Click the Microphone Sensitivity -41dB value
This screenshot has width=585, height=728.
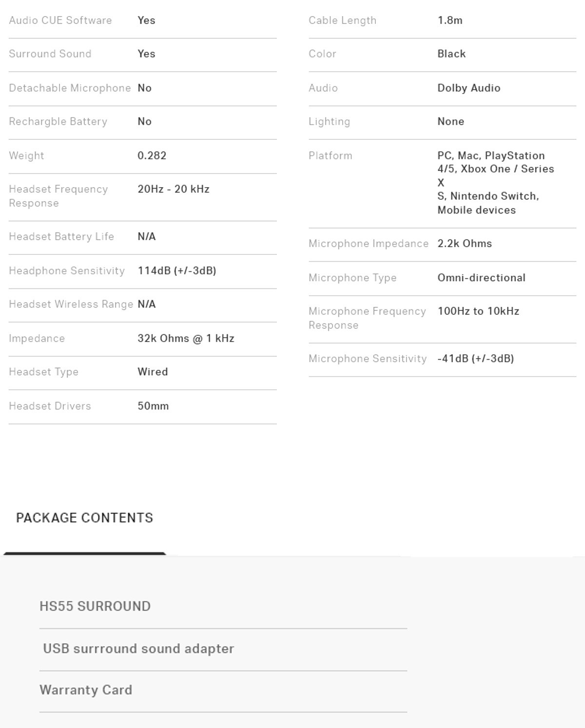(x=476, y=359)
